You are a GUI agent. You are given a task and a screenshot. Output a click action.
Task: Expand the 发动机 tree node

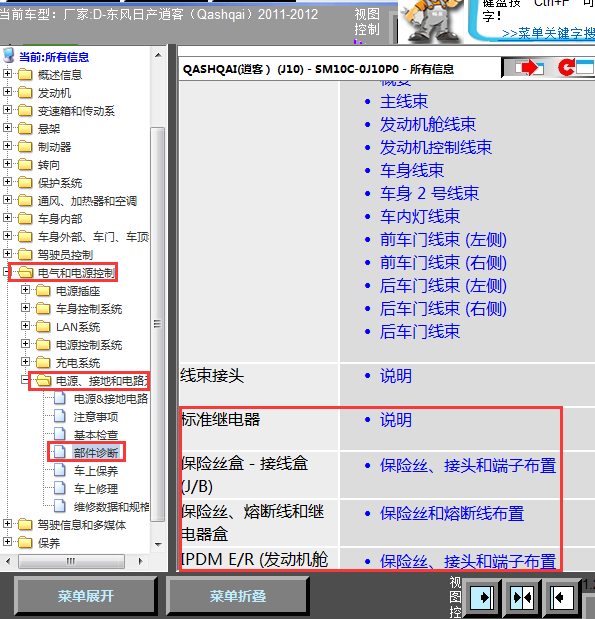click(x=7, y=92)
